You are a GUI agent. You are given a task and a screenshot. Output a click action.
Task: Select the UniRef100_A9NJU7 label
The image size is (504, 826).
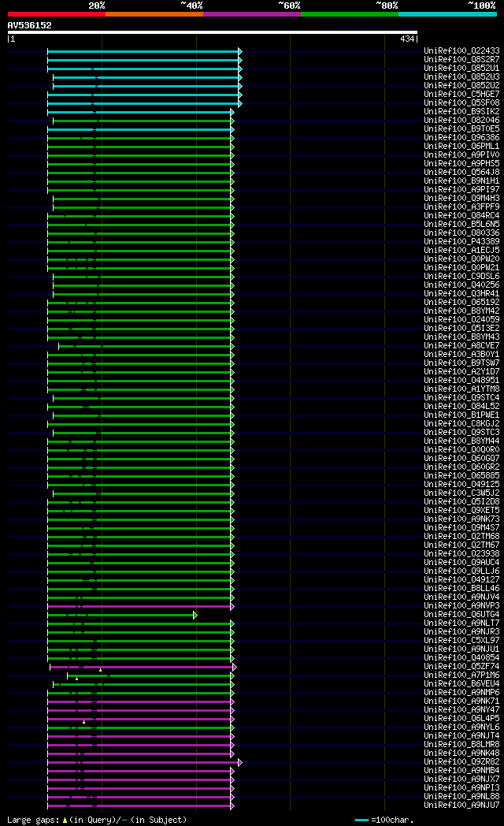461,806
